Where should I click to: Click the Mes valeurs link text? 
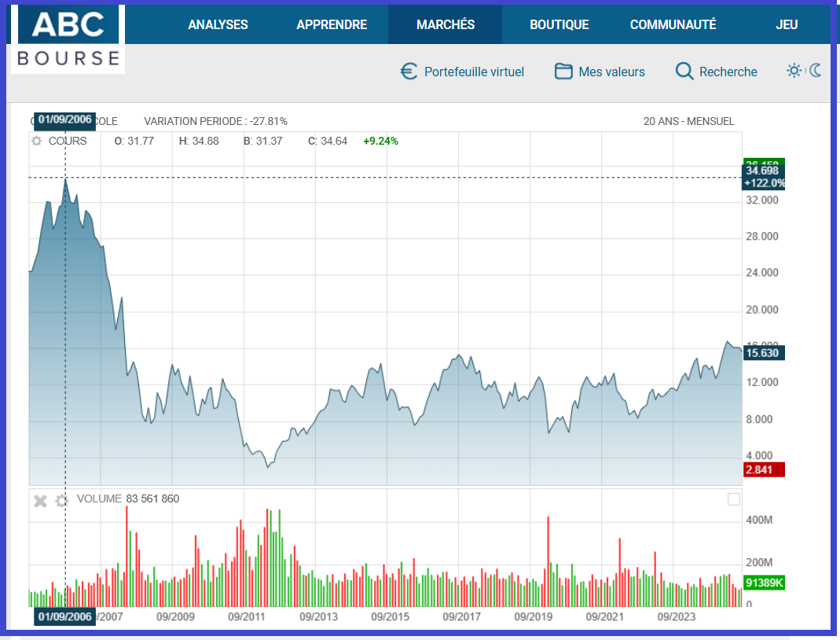pos(611,72)
